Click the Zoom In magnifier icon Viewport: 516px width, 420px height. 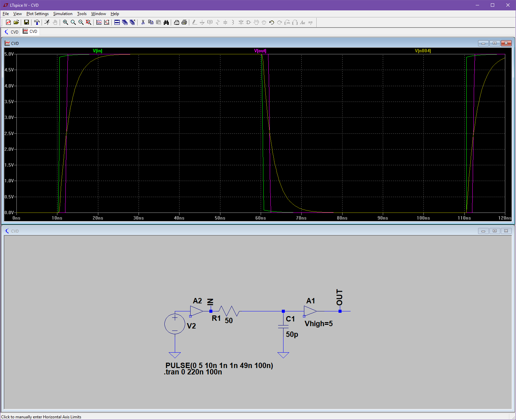tap(65, 22)
